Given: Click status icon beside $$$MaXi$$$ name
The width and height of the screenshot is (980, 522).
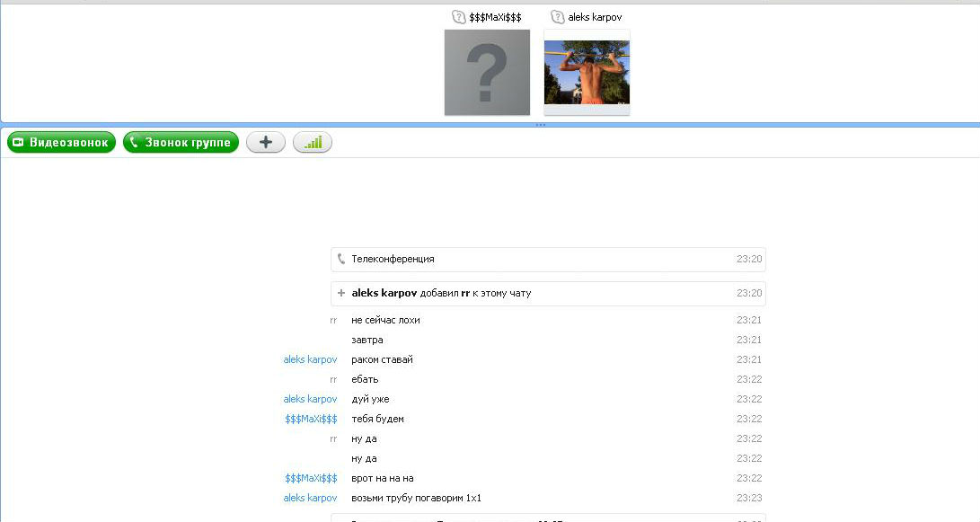Looking at the screenshot, I should [x=458, y=17].
